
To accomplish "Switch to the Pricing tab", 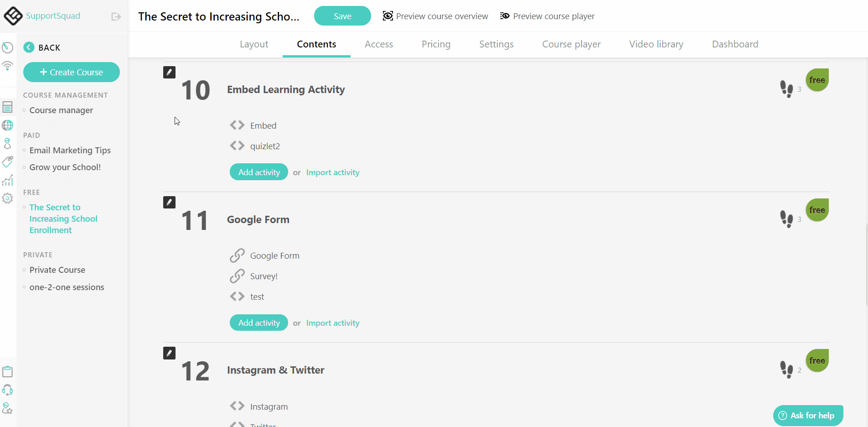I will (436, 44).
